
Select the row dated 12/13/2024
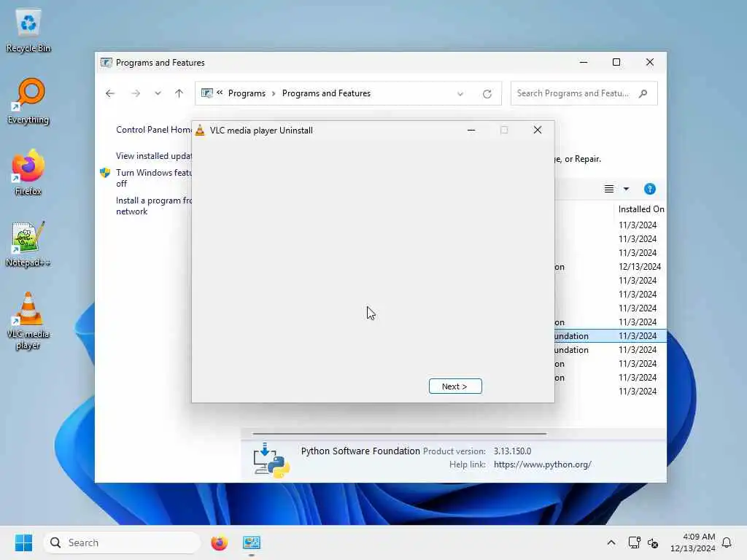[611, 267]
